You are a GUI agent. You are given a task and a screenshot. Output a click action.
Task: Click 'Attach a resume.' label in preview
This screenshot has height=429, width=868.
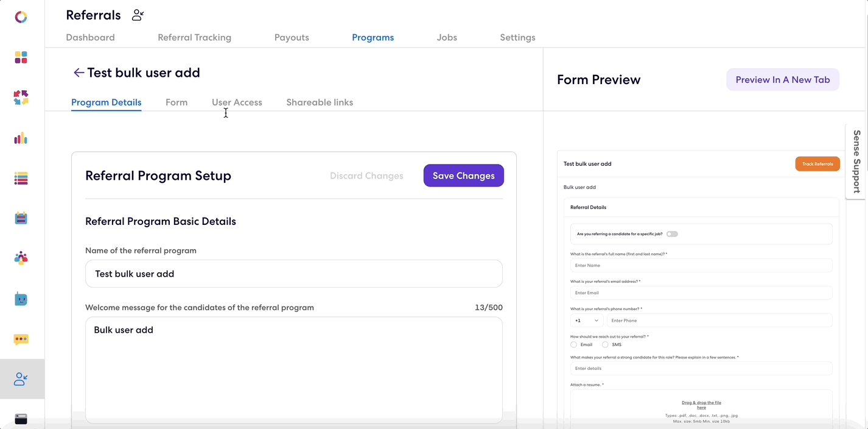587,385
